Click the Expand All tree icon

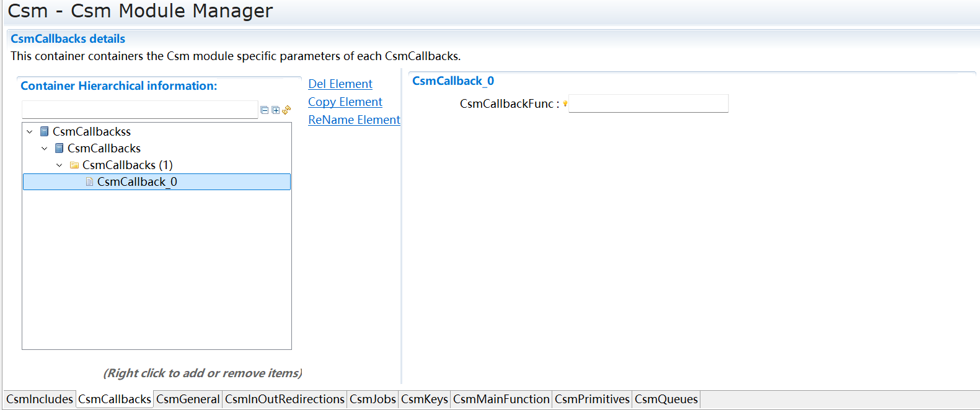click(x=276, y=110)
